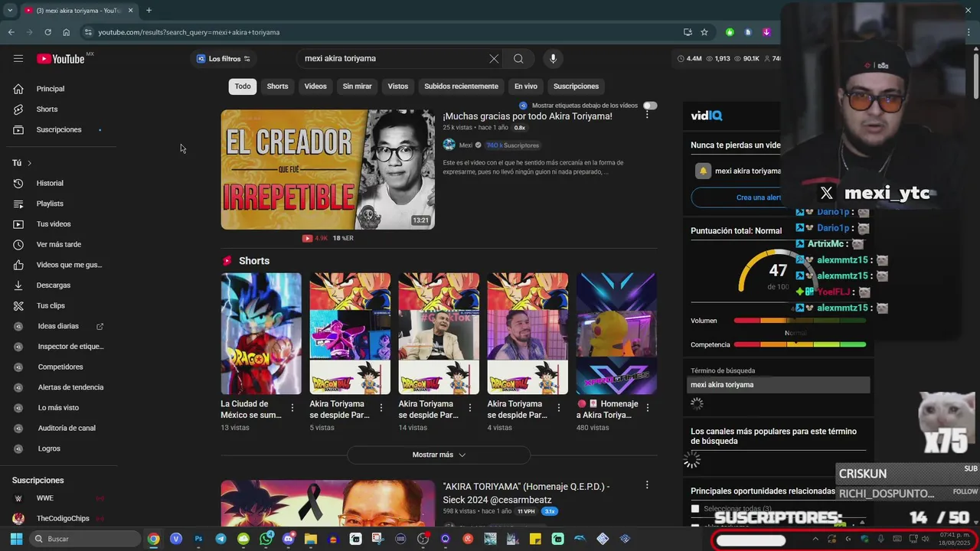Expand shorts with Mostrar más

point(439,455)
